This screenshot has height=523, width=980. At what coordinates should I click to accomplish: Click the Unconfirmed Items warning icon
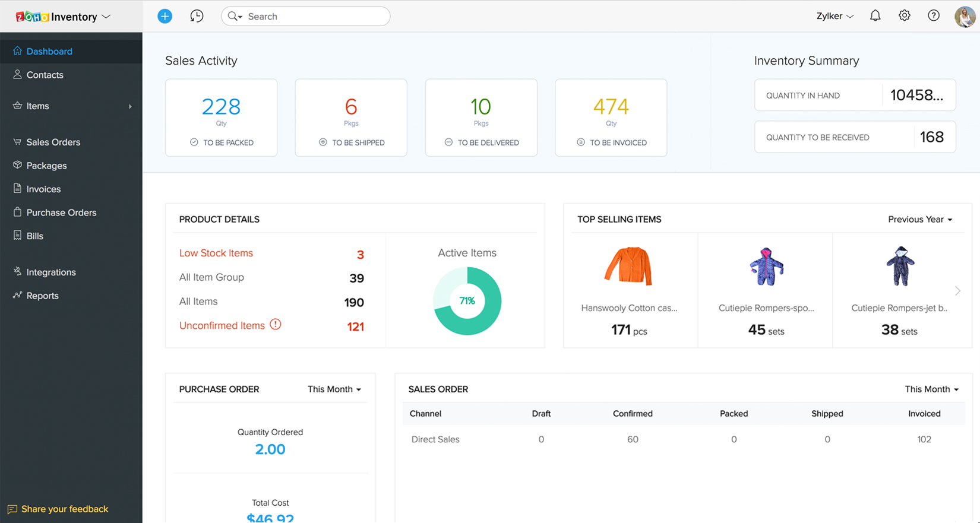point(276,325)
